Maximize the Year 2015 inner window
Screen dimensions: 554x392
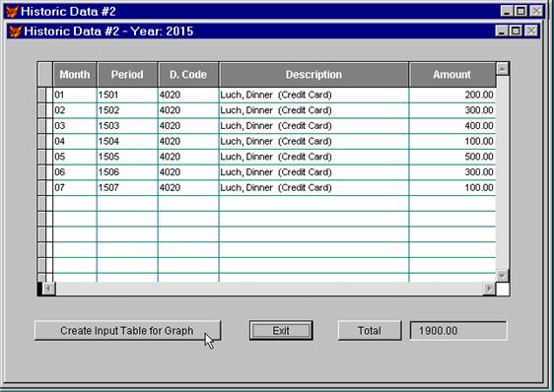pyautogui.click(x=516, y=32)
